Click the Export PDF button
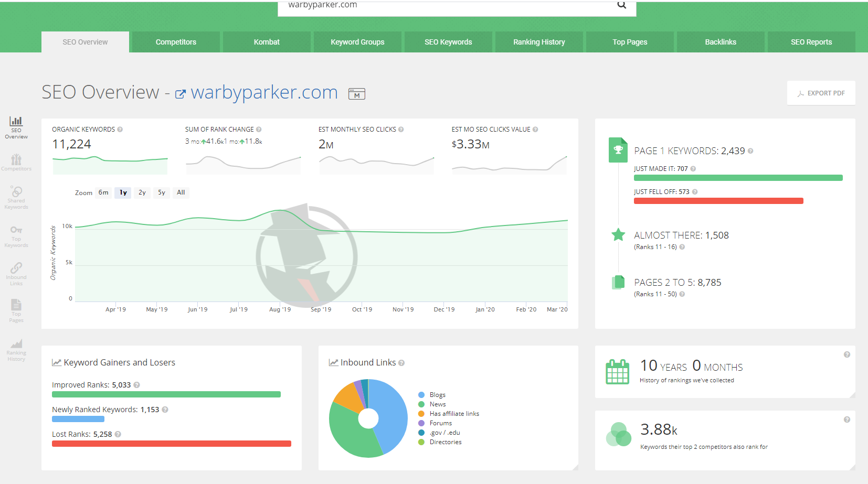The width and height of the screenshot is (868, 484). point(821,93)
